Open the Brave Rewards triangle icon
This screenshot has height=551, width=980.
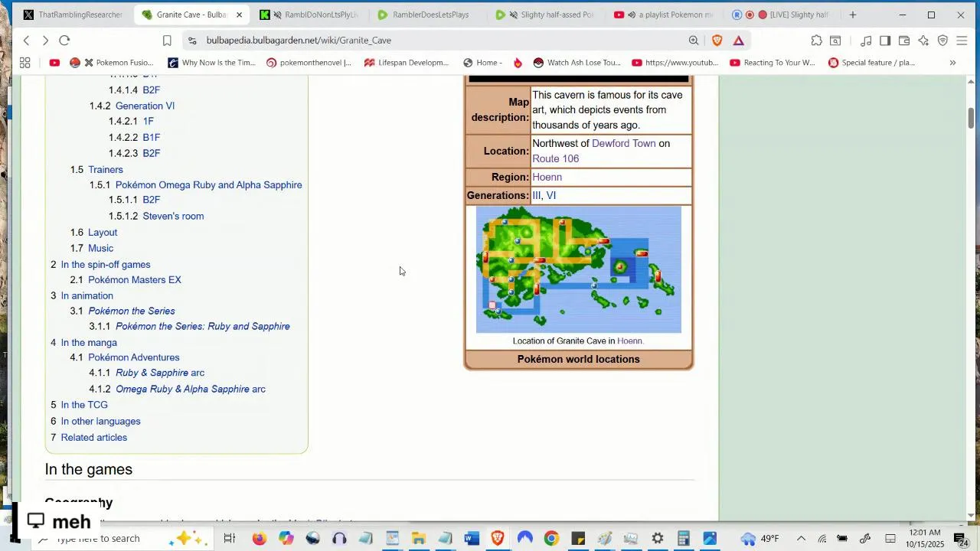[x=739, y=41]
